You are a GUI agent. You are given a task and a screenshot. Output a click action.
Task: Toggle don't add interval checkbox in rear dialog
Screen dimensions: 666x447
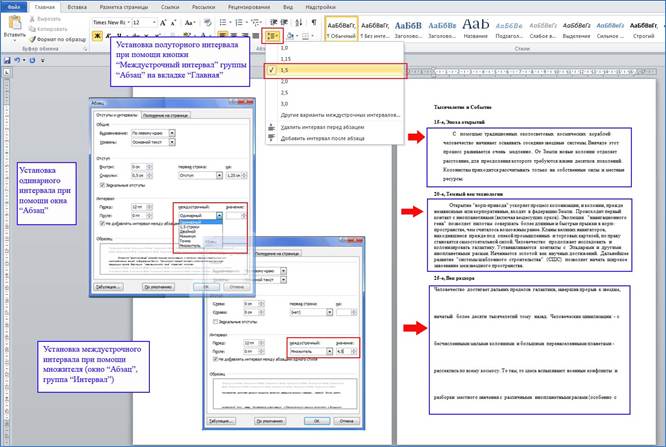point(215,359)
